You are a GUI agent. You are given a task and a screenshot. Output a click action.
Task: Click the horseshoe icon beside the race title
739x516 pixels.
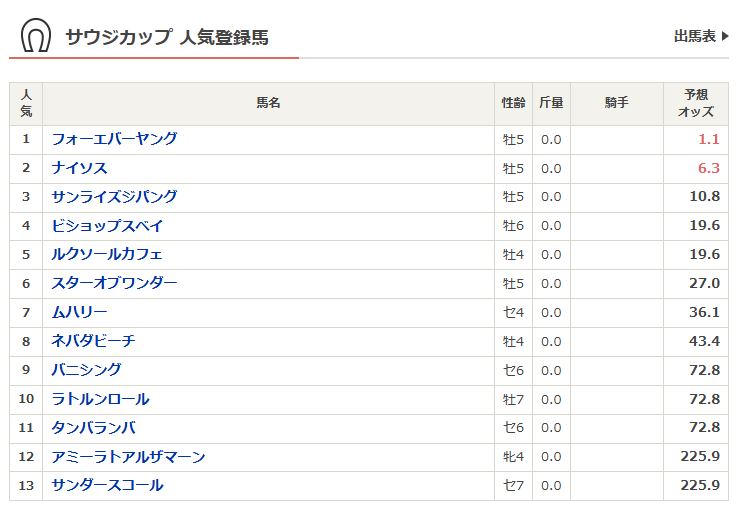pos(36,37)
